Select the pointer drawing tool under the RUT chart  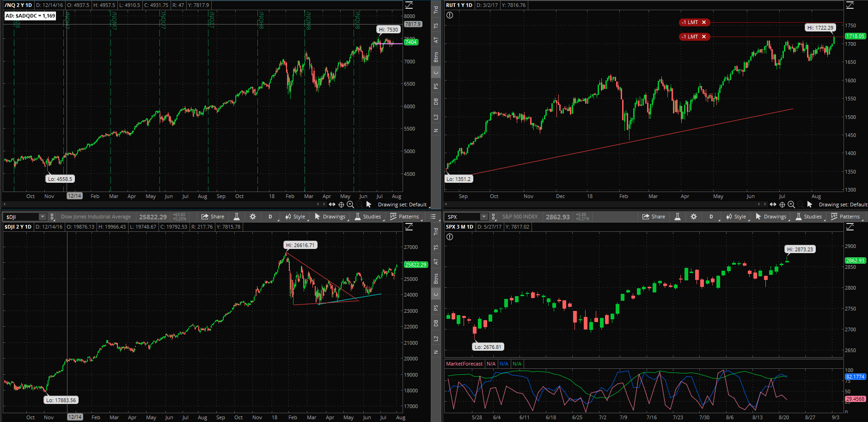(810, 205)
